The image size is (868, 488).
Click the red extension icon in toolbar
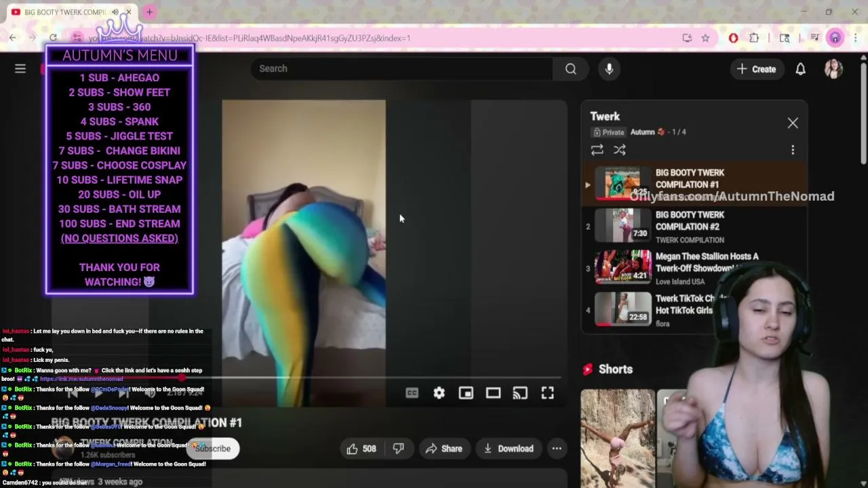coord(733,38)
